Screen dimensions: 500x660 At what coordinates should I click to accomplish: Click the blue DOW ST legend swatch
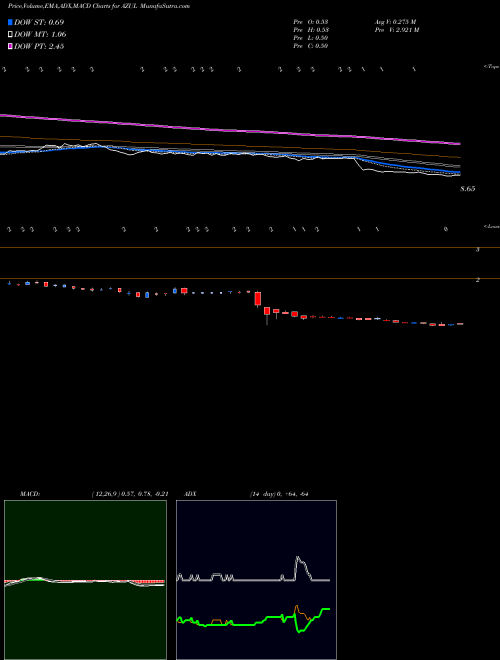tap(10, 22)
